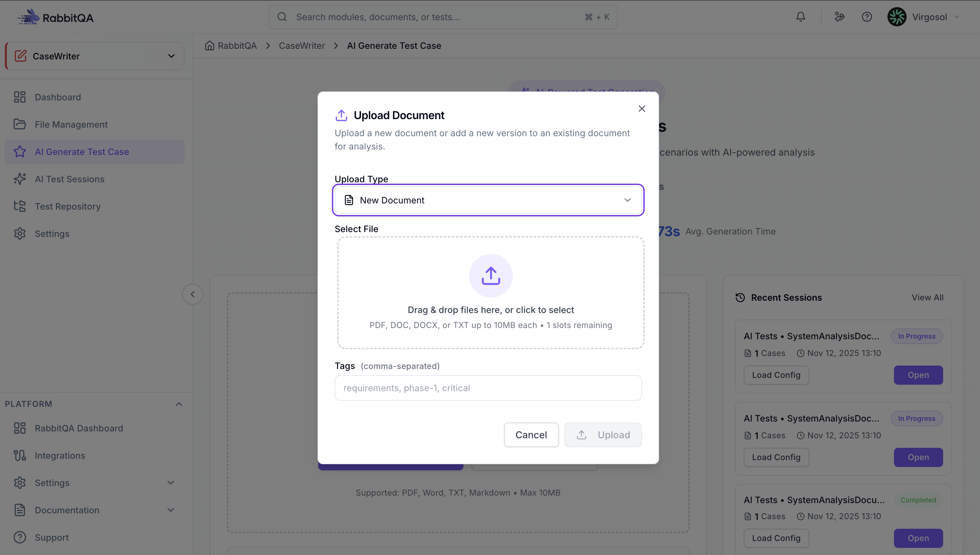Click the Completed status badge

tap(918, 500)
